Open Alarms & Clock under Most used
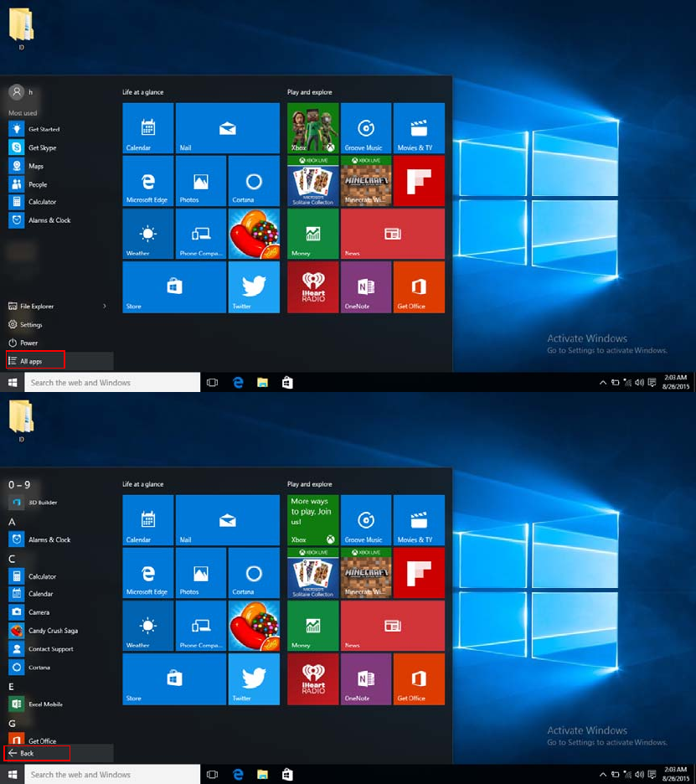The image size is (696, 784). click(39, 220)
